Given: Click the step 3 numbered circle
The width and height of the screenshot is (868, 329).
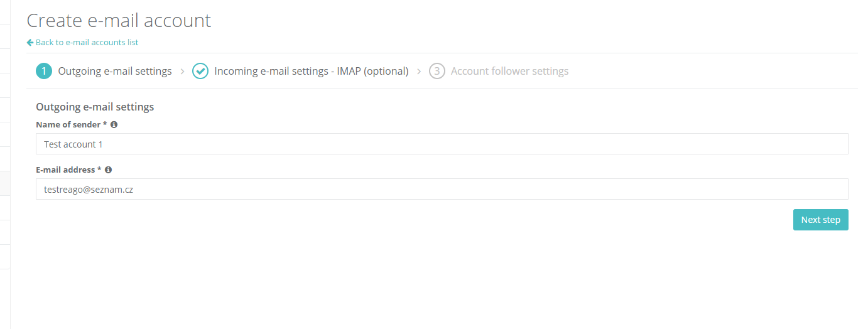Looking at the screenshot, I should [437, 71].
